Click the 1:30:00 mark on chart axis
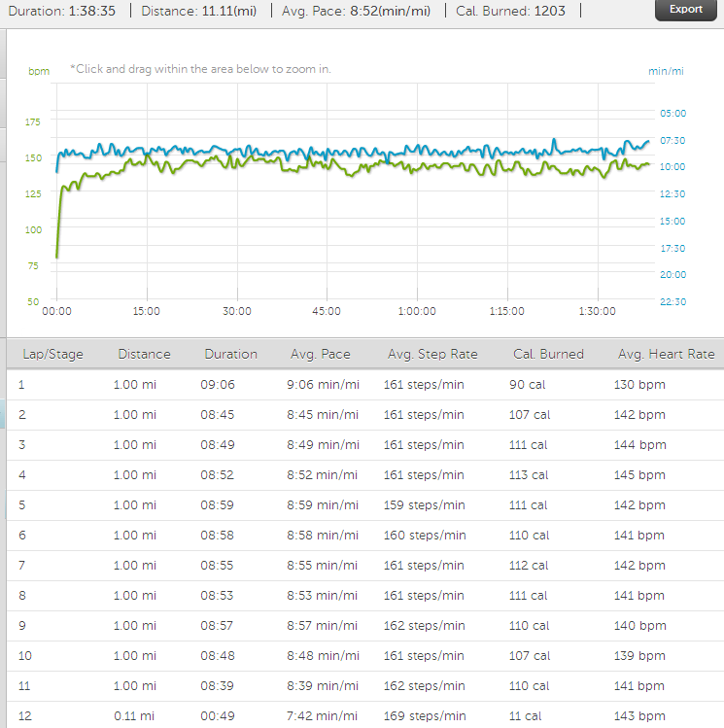Image resolution: width=724 pixels, height=728 pixels. (x=597, y=311)
